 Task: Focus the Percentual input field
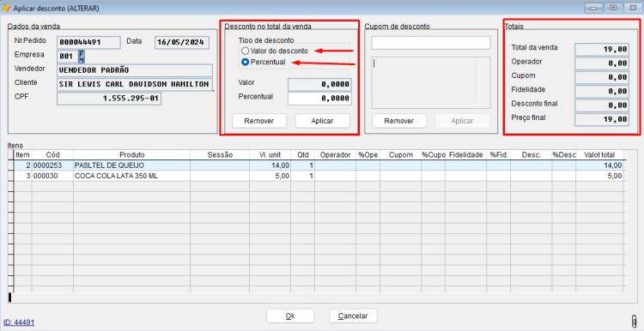click(319, 99)
